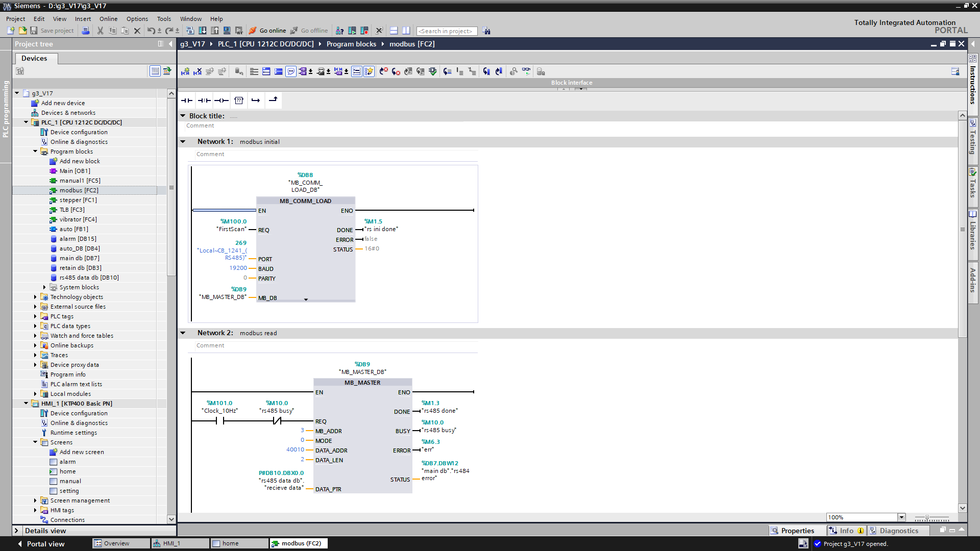Insert a normally open contact
The width and height of the screenshot is (980, 551).
click(x=187, y=101)
